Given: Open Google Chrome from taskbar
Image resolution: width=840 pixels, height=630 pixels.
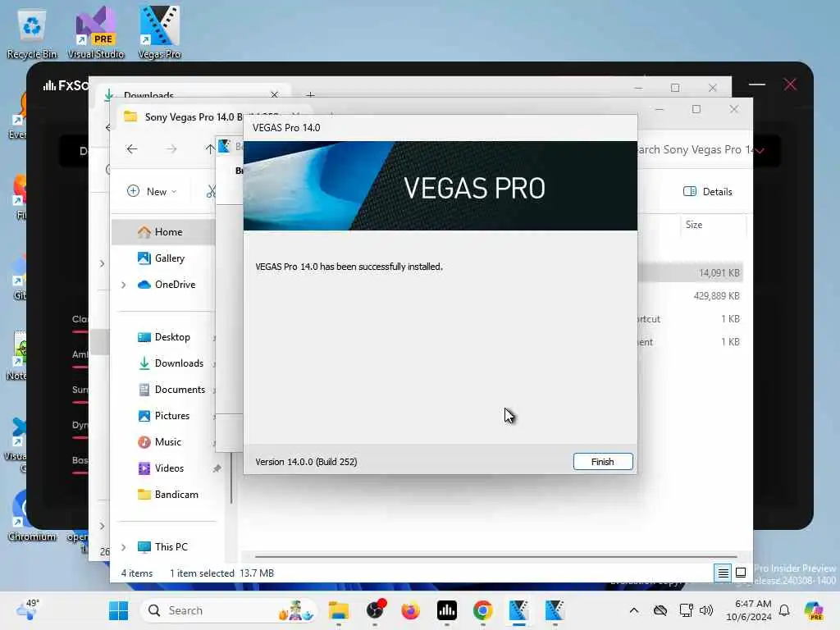Looking at the screenshot, I should coord(482,610).
